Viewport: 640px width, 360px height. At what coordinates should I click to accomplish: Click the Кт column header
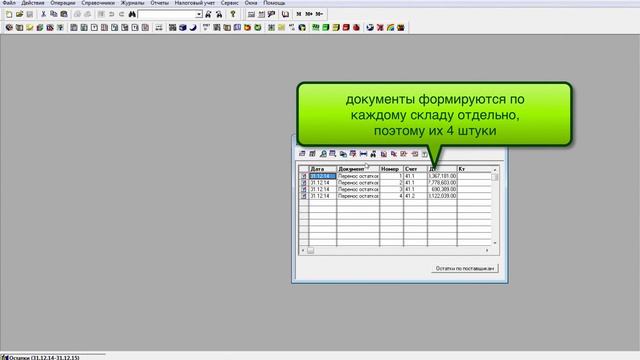coord(474,169)
